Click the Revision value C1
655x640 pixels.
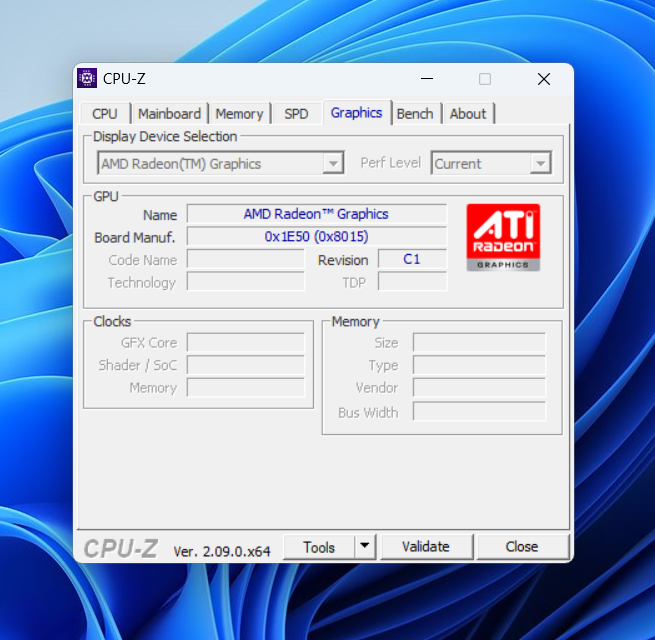pos(412,259)
